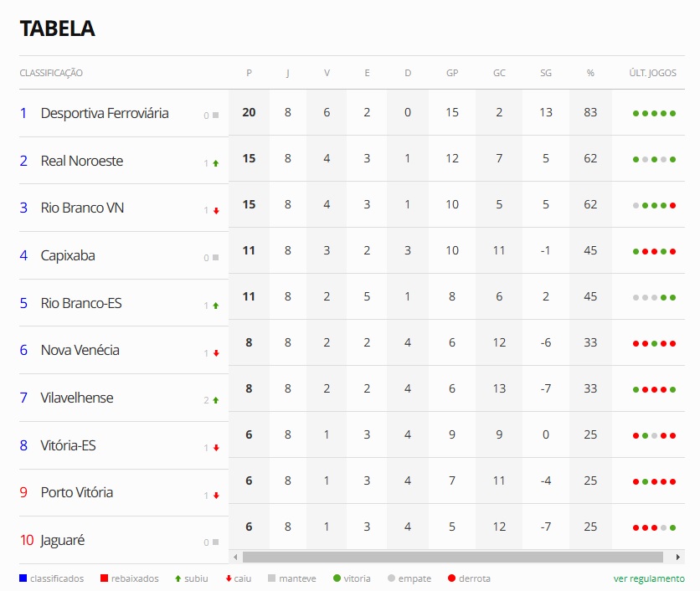The image size is (700, 591).
Task: Click the gray empate legend dot
Action: [x=392, y=578]
